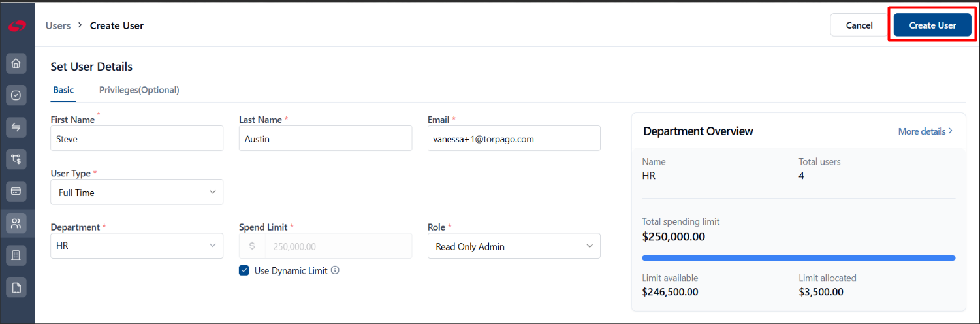Image resolution: width=980 pixels, height=324 pixels.
Task: Click the Cancel button
Action: (x=859, y=25)
